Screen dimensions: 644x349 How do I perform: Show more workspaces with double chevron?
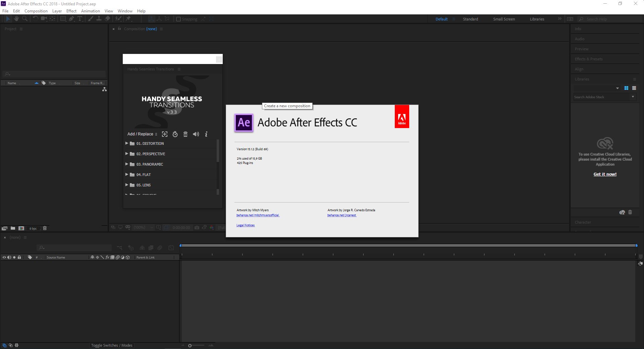pyautogui.click(x=560, y=19)
